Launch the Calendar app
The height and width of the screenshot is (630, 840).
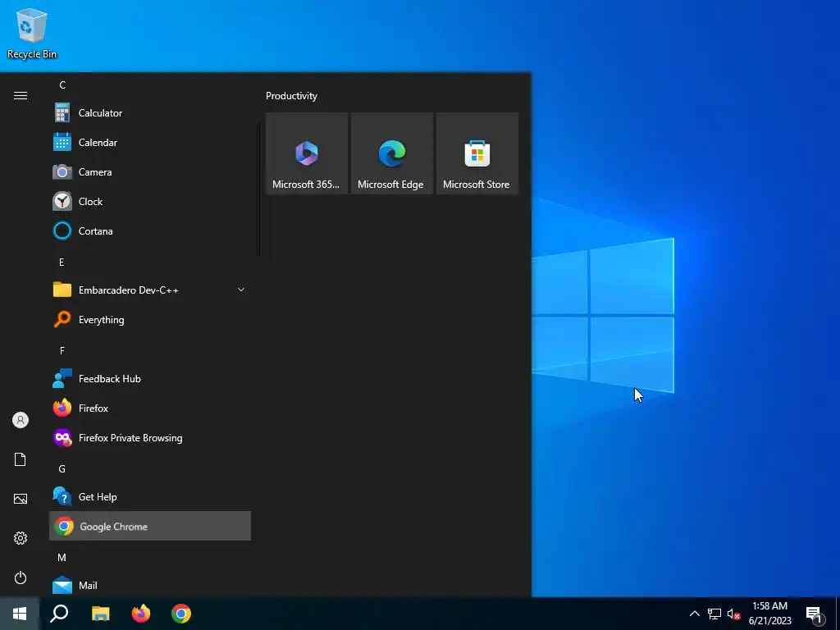(x=149, y=143)
